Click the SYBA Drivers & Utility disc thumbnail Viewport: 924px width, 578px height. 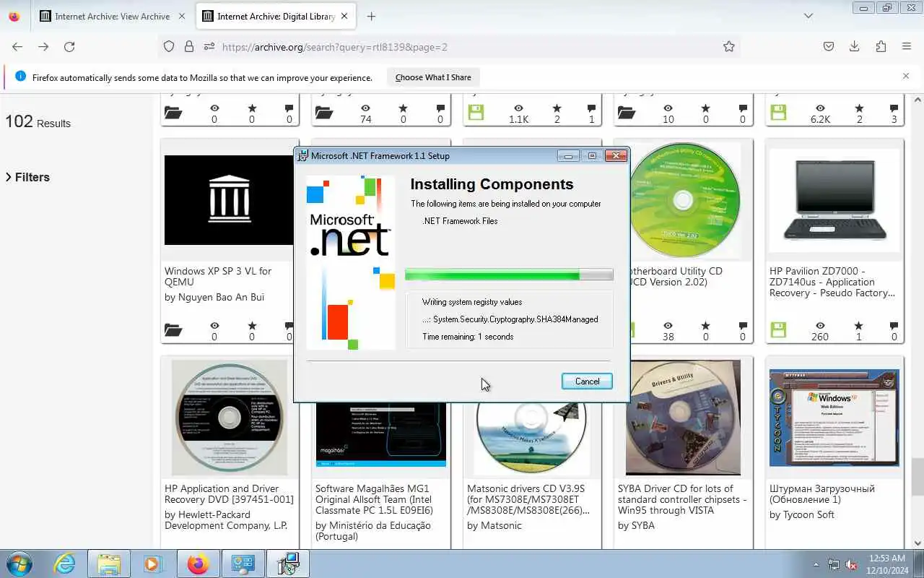click(x=683, y=418)
